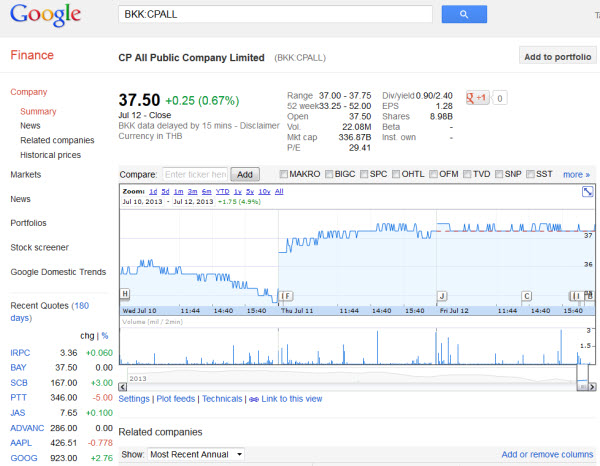Toggle BIGC comparison checkbox
The width and height of the screenshot is (600, 466).
329,174
